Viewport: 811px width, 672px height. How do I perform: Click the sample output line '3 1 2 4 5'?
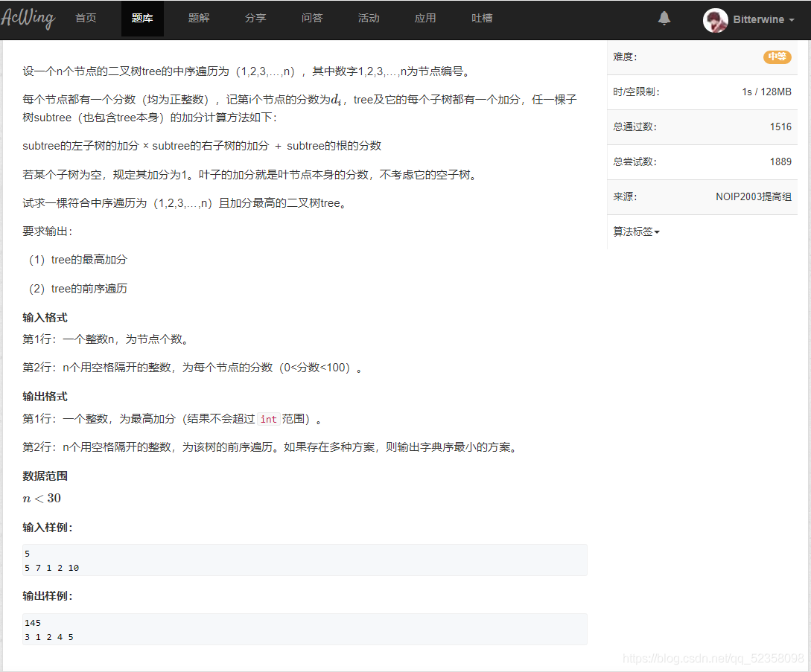click(x=49, y=637)
